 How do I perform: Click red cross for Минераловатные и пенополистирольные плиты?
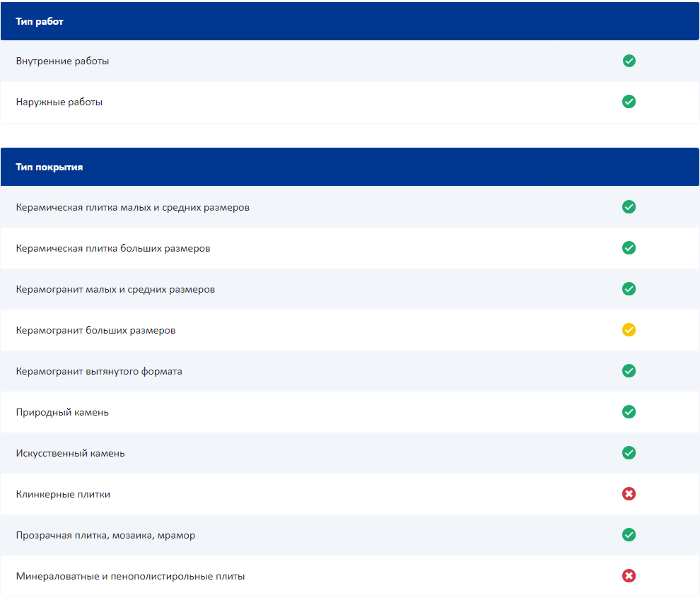coord(629,576)
